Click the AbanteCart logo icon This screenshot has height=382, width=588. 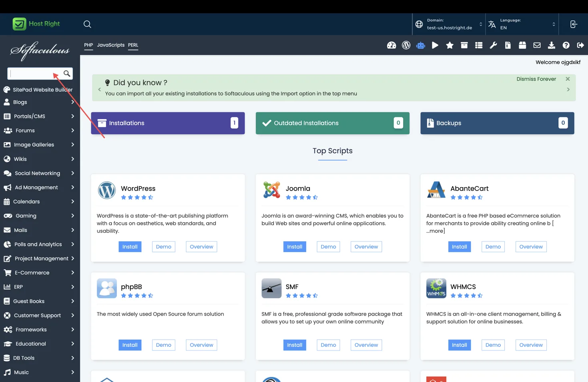pos(436,190)
